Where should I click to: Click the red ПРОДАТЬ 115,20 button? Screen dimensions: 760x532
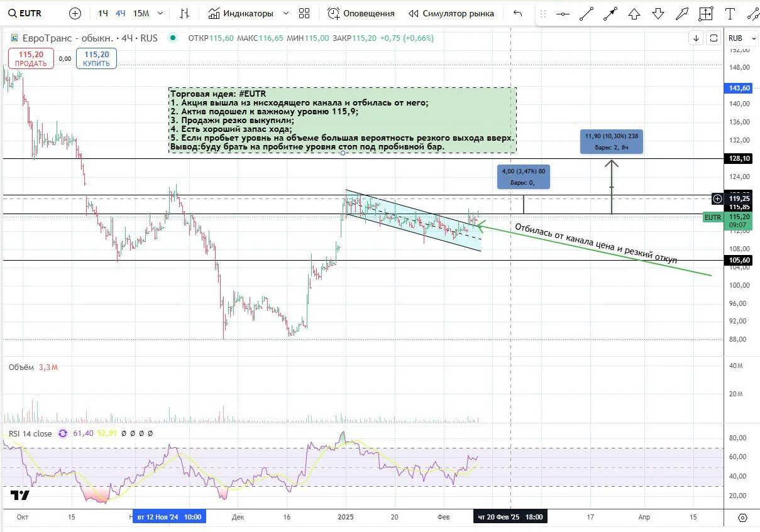[x=31, y=59]
